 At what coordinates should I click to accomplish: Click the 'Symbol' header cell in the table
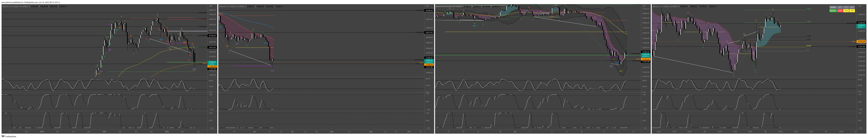(833, 7)
